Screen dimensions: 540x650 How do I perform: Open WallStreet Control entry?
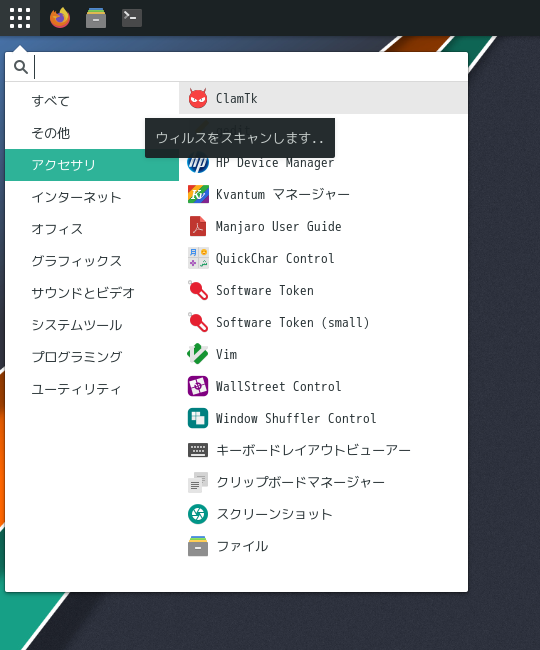point(323,386)
